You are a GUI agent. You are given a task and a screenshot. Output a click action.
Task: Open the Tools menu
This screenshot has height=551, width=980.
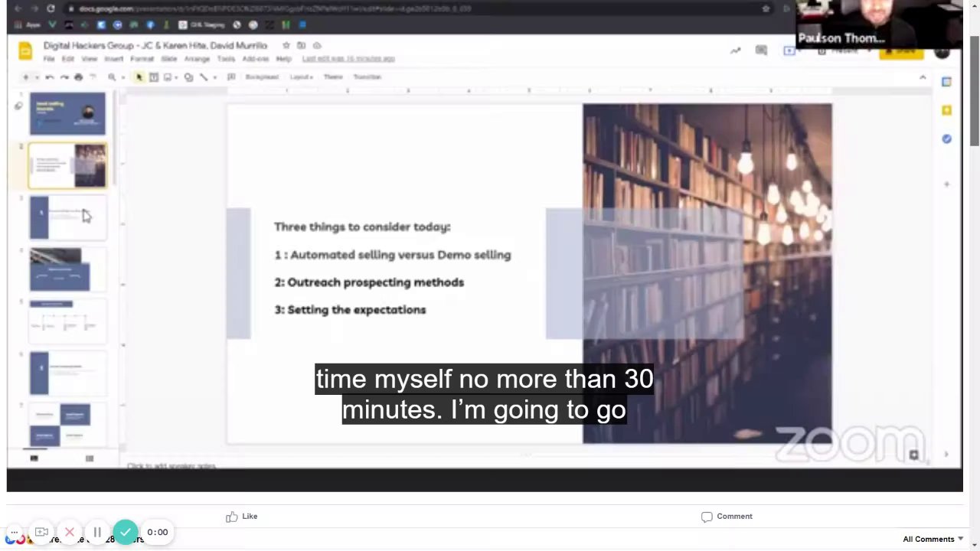point(226,59)
